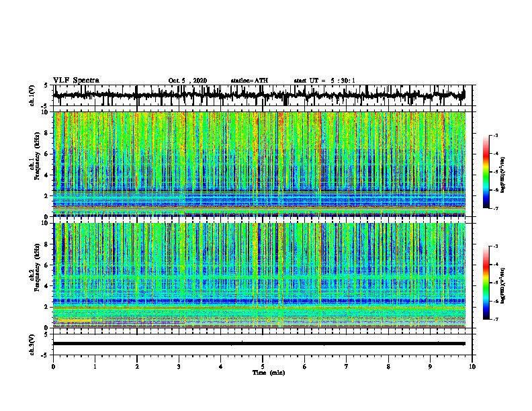
Task: Select the "start UT = 5:30:1" header text
Action: (x=324, y=81)
